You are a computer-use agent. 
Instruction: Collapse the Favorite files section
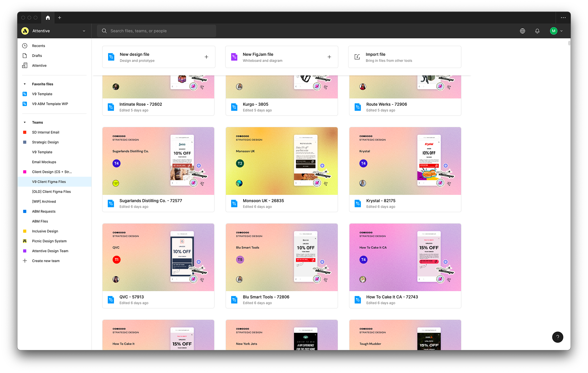tap(25, 84)
